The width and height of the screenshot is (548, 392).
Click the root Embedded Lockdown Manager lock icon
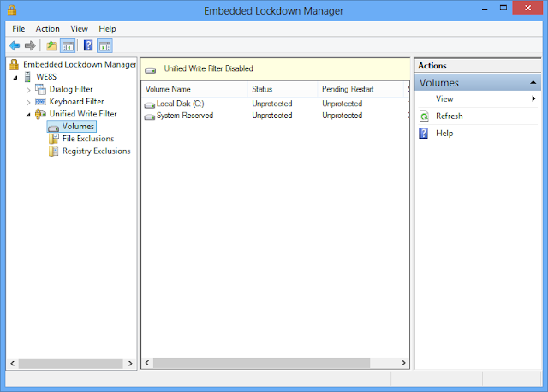14,64
